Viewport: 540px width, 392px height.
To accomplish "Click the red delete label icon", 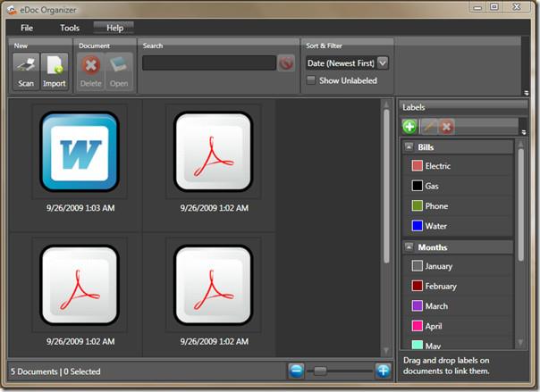I will click(x=446, y=127).
